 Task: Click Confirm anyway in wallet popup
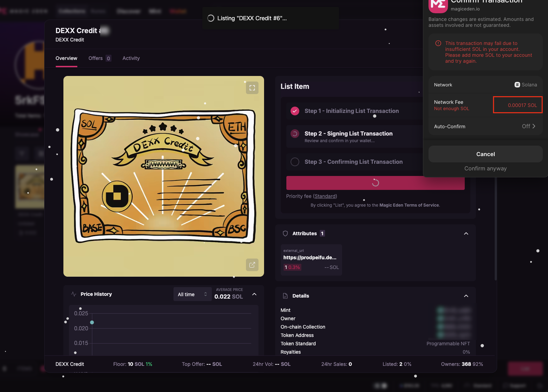coord(486,168)
